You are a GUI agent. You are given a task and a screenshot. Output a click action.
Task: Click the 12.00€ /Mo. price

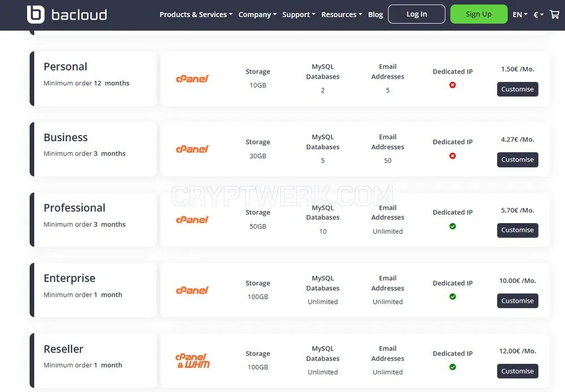coord(518,351)
